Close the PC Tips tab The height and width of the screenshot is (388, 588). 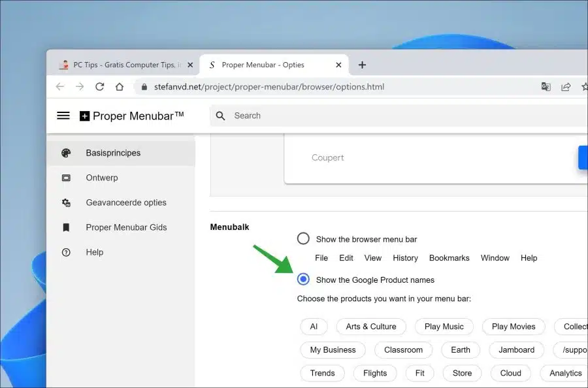190,65
